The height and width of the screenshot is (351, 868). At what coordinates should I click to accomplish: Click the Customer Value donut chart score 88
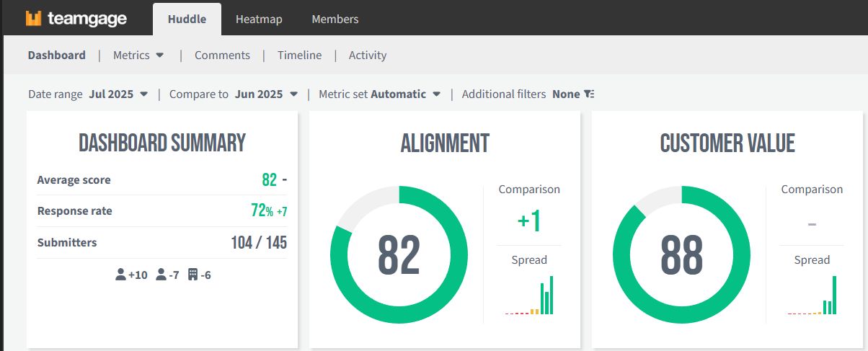[681, 255]
